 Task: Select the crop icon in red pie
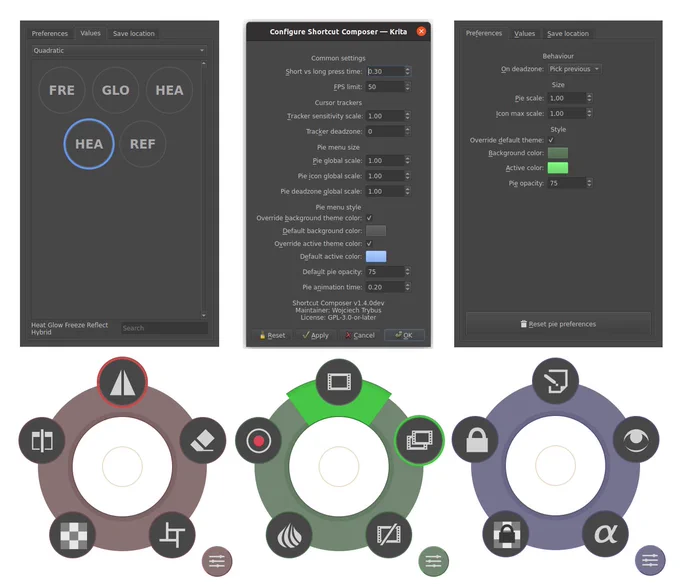point(172,535)
